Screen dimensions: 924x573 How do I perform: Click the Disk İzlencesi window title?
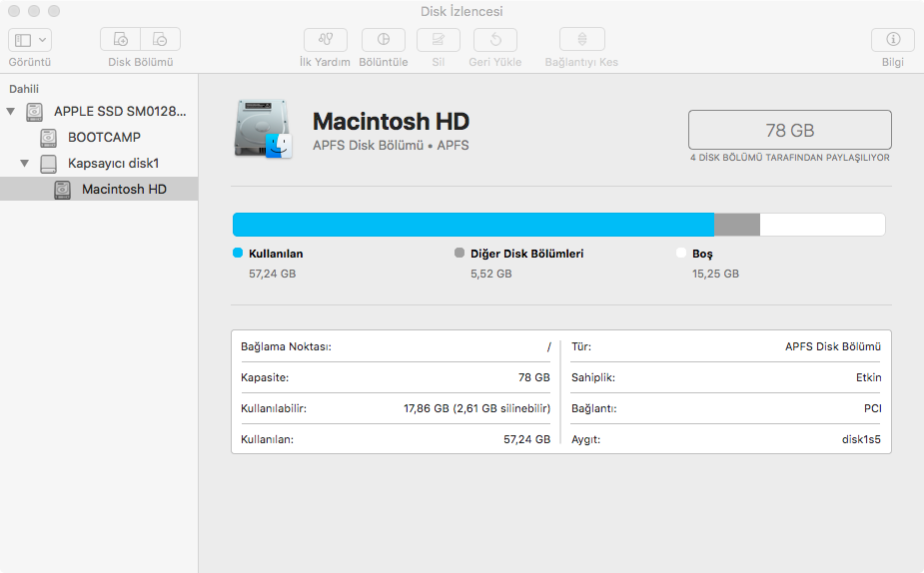tap(462, 11)
